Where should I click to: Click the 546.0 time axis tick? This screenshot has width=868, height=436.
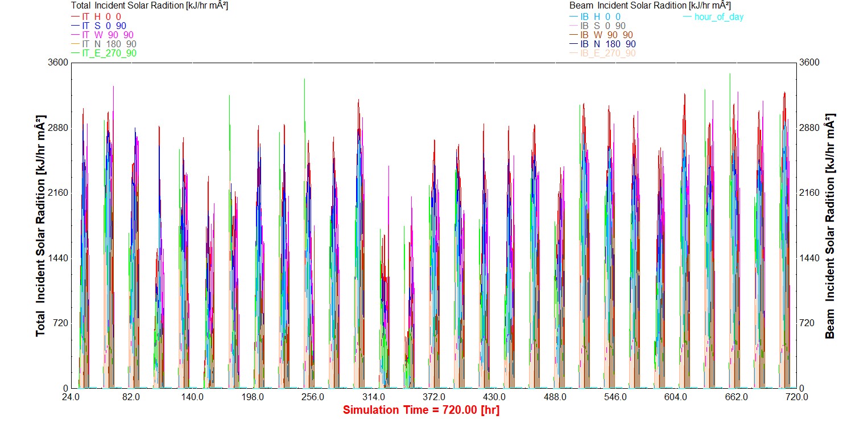(615, 397)
